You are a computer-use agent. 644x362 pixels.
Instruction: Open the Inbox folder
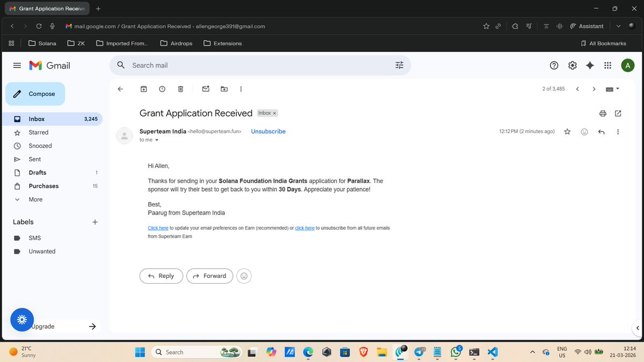coord(53,119)
